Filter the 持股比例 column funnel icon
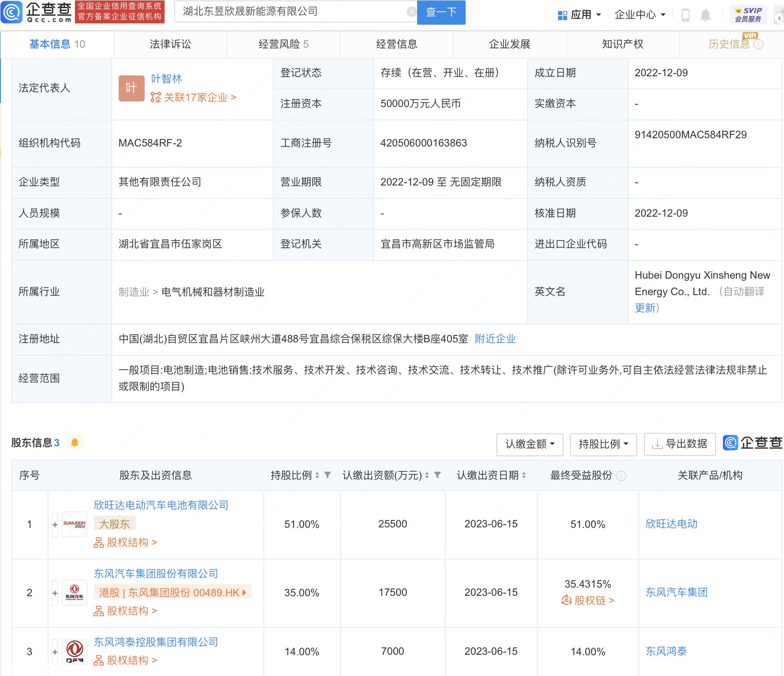Viewport: 784px width, 676px height. point(327,475)
